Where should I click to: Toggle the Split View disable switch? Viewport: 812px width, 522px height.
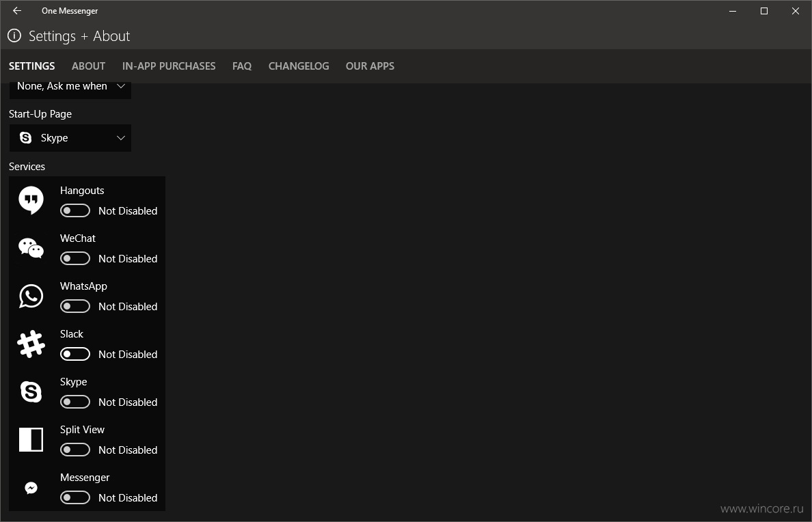[75, 450]
